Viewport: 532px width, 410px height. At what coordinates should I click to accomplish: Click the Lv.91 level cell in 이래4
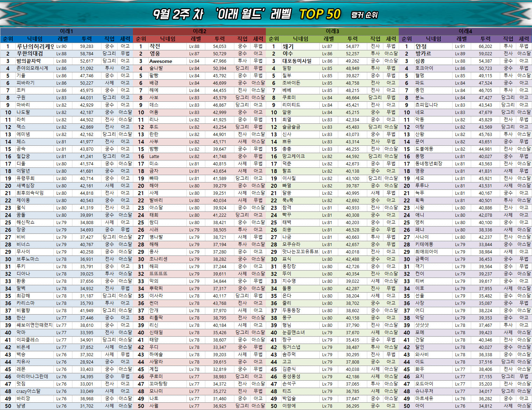pos(460,46)
